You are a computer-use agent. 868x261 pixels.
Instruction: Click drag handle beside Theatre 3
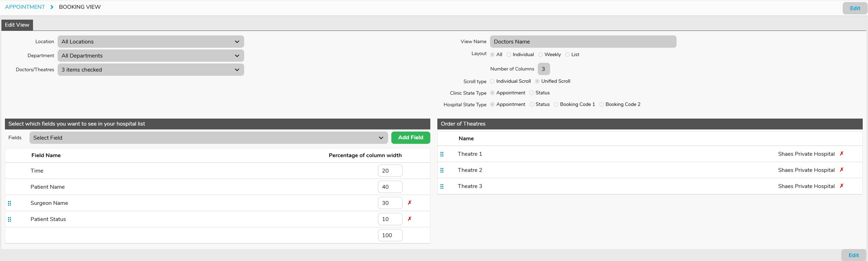[442, 186]
